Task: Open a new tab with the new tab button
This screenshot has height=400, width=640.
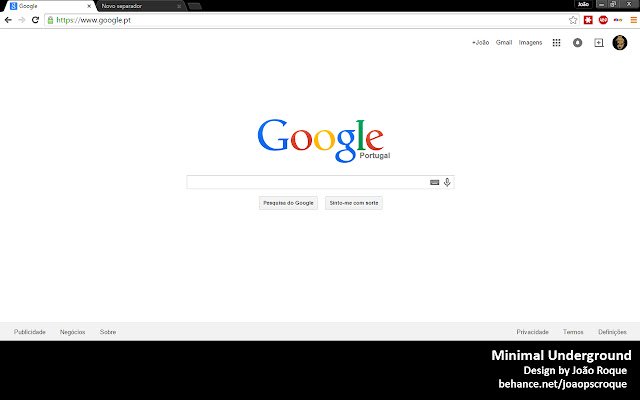Action: [195, 6]
